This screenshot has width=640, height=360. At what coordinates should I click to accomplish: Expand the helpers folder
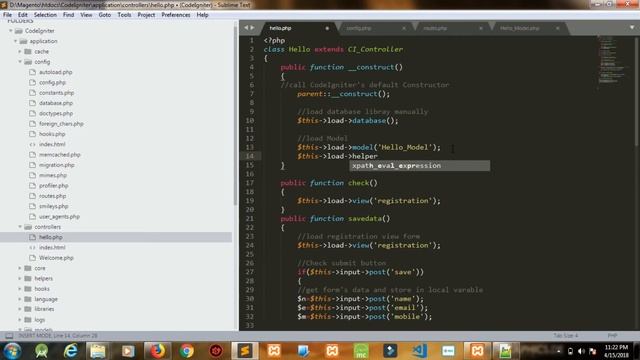pyautogui.click(x=20, y=278)
